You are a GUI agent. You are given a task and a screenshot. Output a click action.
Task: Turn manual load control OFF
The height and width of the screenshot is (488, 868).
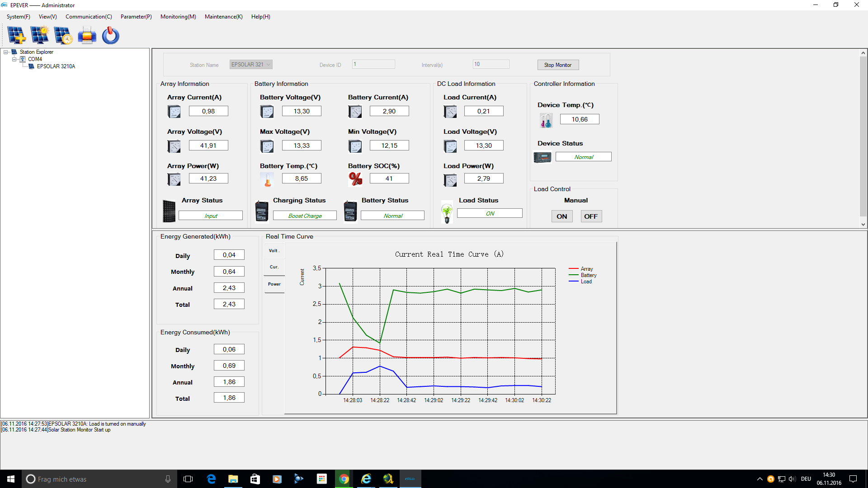click(x=590, y=216)
